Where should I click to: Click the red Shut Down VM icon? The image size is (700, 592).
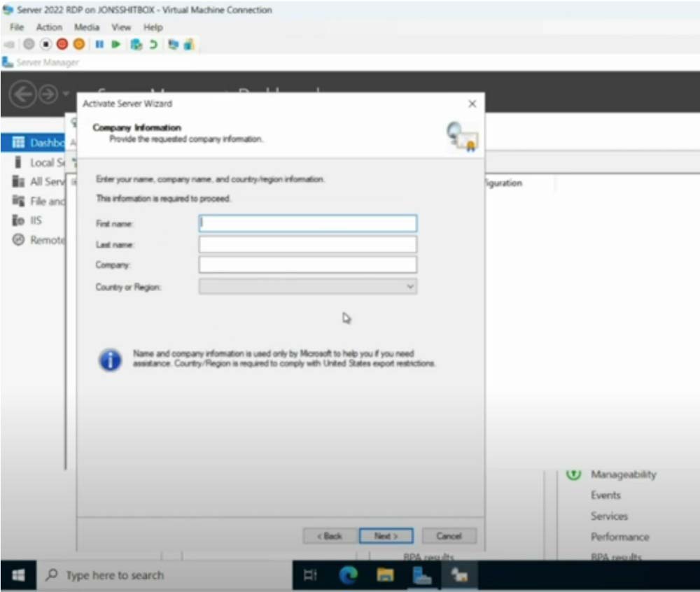click(62, 44)
